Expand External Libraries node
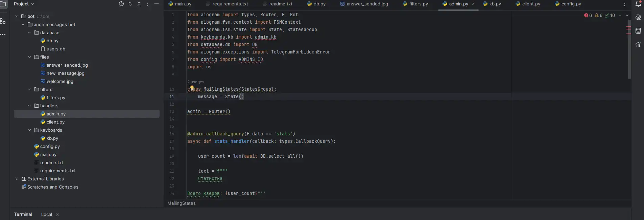644x220 pixels. (17, 179)
